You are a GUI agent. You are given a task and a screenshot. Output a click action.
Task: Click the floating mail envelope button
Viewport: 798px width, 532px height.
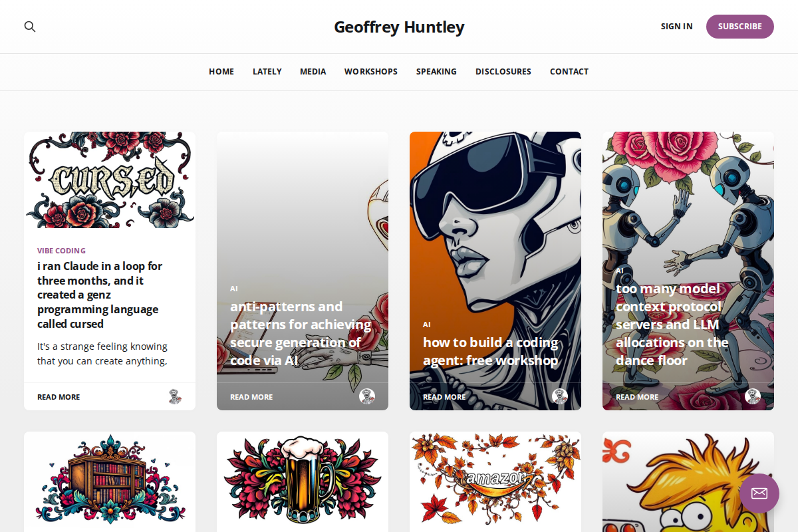759,493
